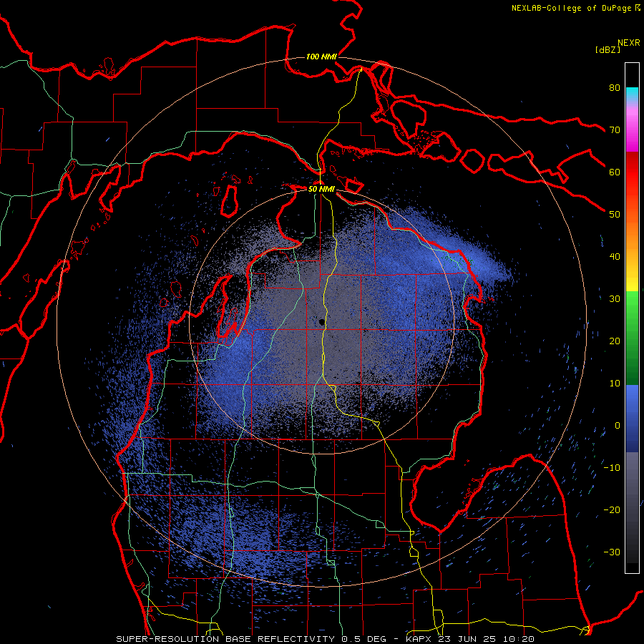Click the green segment of the color bar
Viewport: 644px width, 644px height.
(x=632, y=338)
